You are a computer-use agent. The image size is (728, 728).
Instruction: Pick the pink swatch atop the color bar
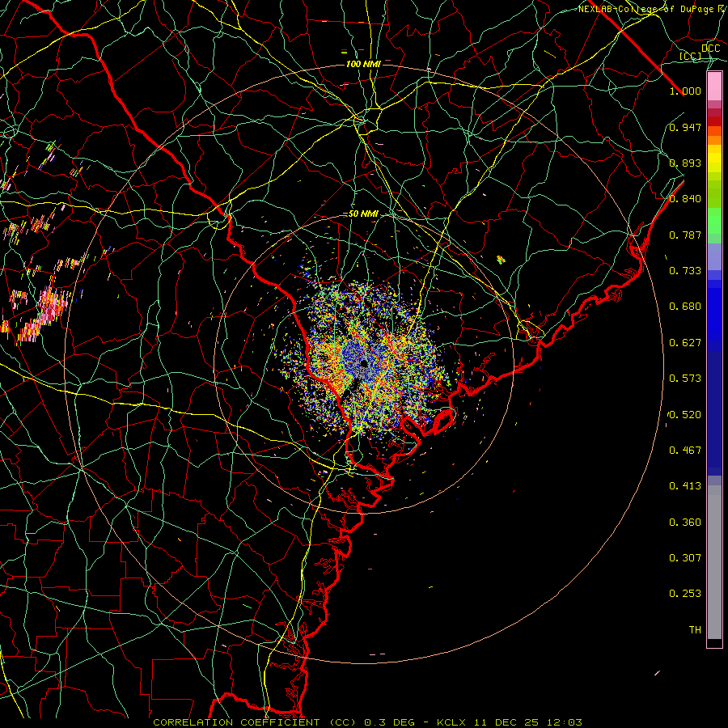click(x=714, y=87)
